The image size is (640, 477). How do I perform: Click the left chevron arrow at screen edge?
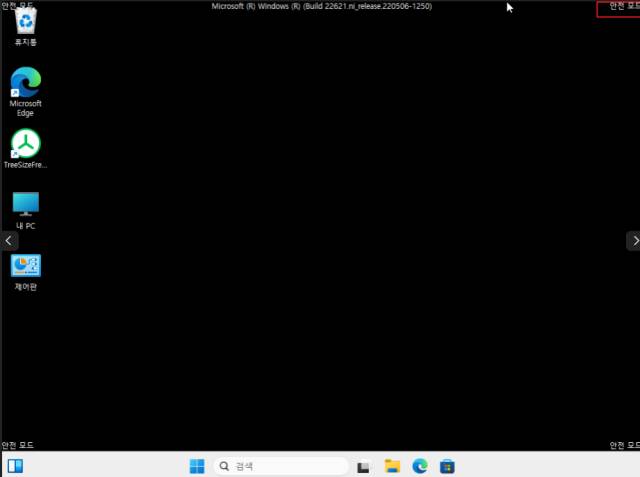(8, 241)
